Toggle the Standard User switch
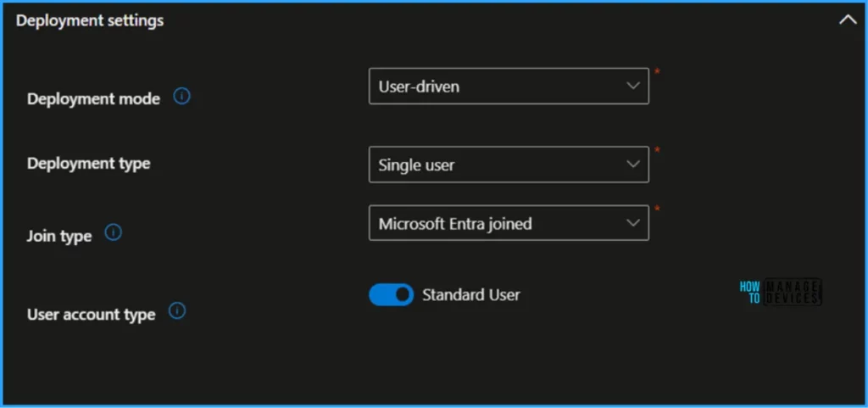 (391, 294)
